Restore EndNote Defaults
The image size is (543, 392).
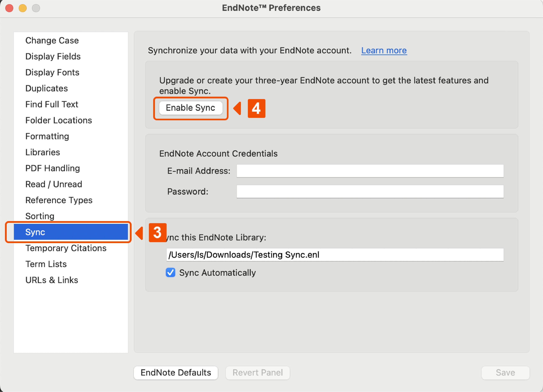[176, 373]
